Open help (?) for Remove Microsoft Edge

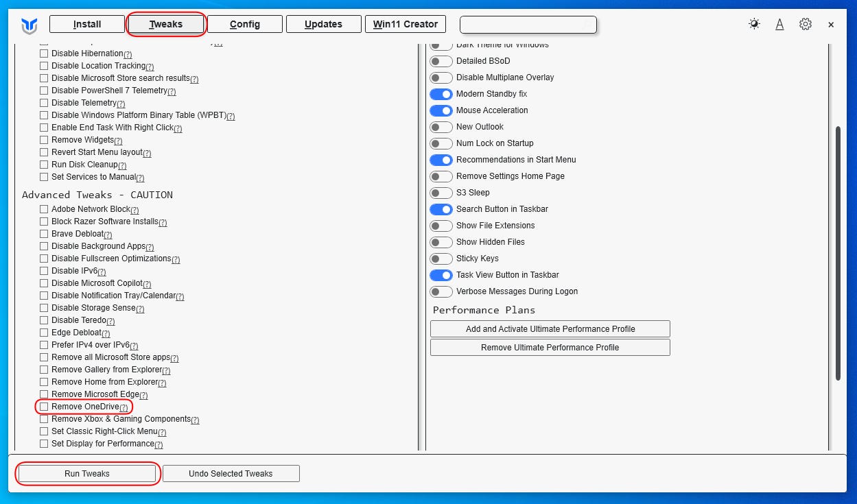(x=143, y=395)
